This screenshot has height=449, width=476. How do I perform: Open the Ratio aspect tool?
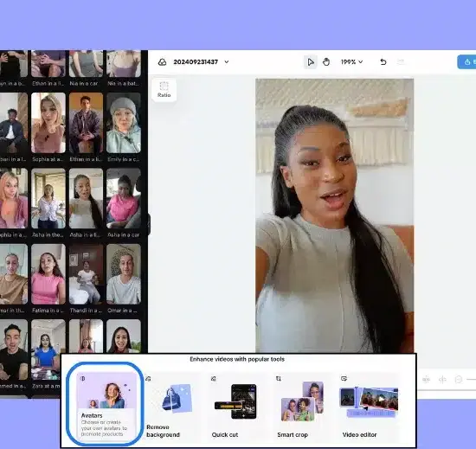point(164,89)
